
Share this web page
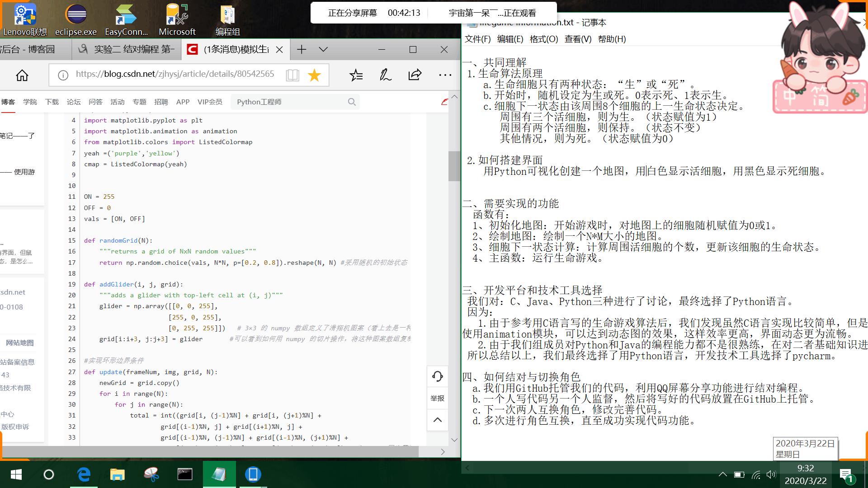pyautogui.click(x=415, y=75)
